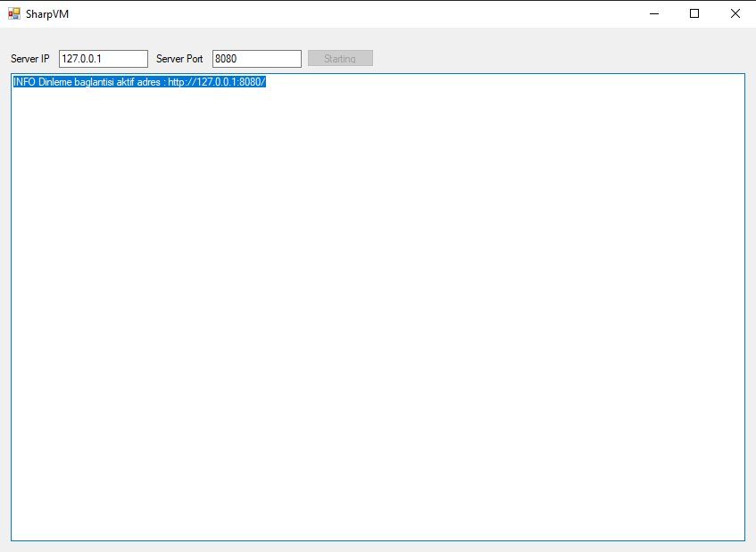
Task: Focus the Server IP field showing 127.0.0.1
Action: point(104,59)
